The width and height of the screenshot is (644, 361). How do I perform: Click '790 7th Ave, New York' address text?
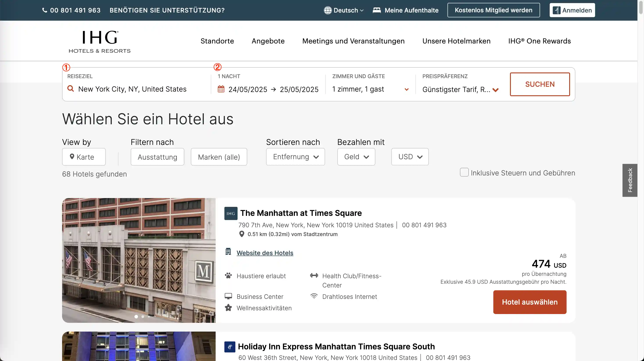click(316, 225)
